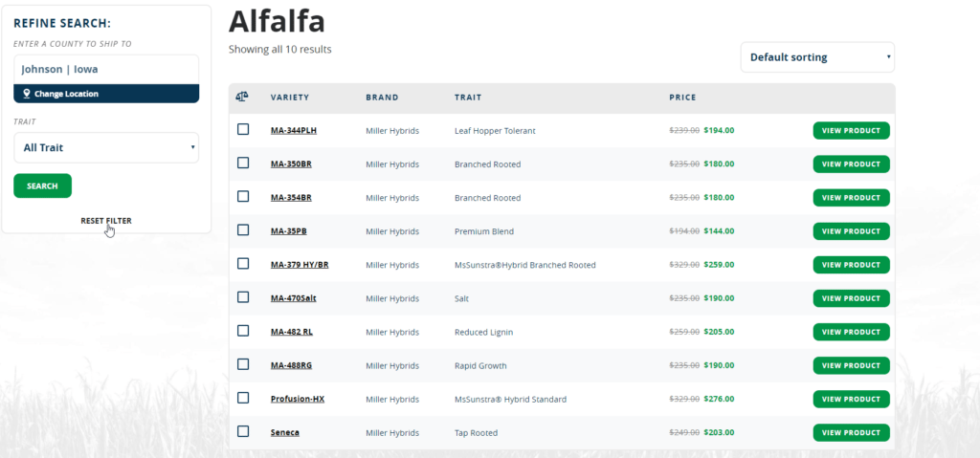980x458 pixels.
Task: Tick the compare checkbox for MA-470Salt
Action: pyautogui.click(x=243, y=297)
